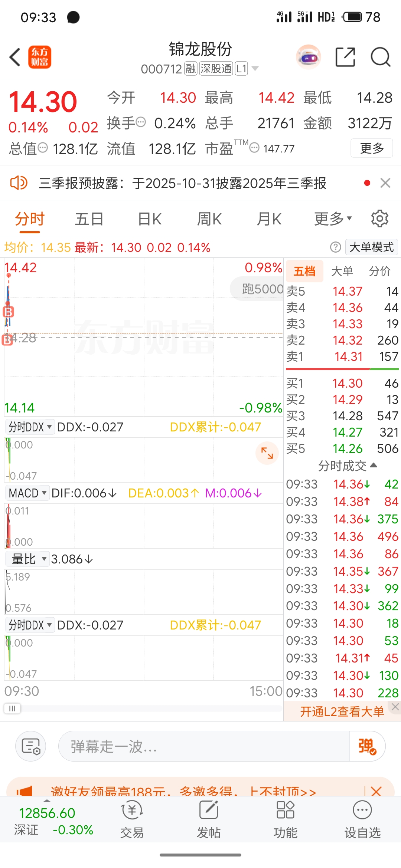
Task: Tap 买5 row at 14.26
Action: [x=342, y=448]
